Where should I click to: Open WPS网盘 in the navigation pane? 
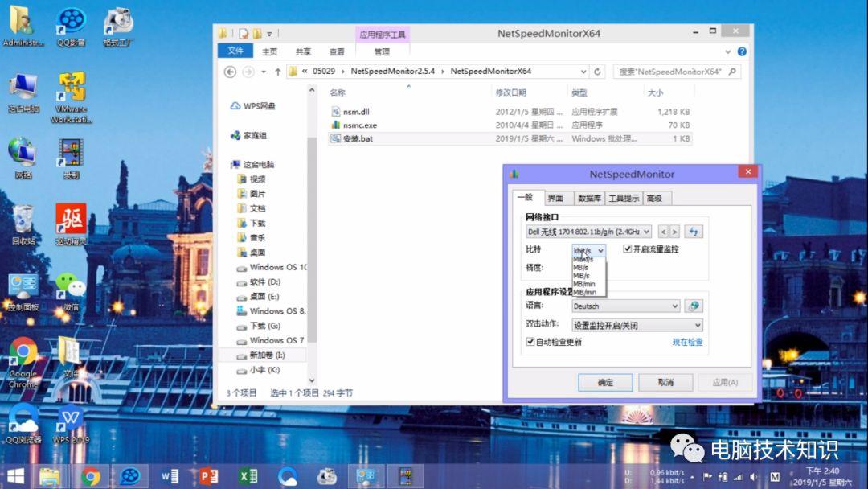pyautogui.click(x=259, y=106)
